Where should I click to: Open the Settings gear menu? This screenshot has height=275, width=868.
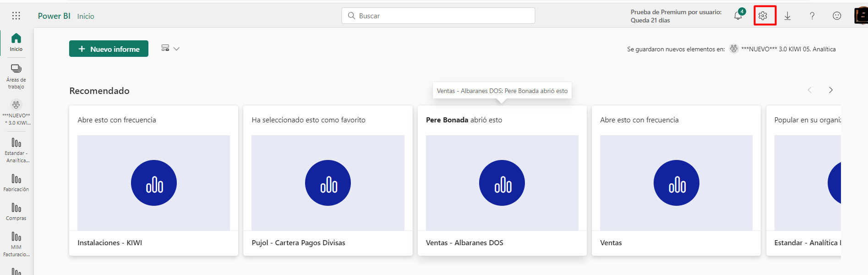click(763, 16)
